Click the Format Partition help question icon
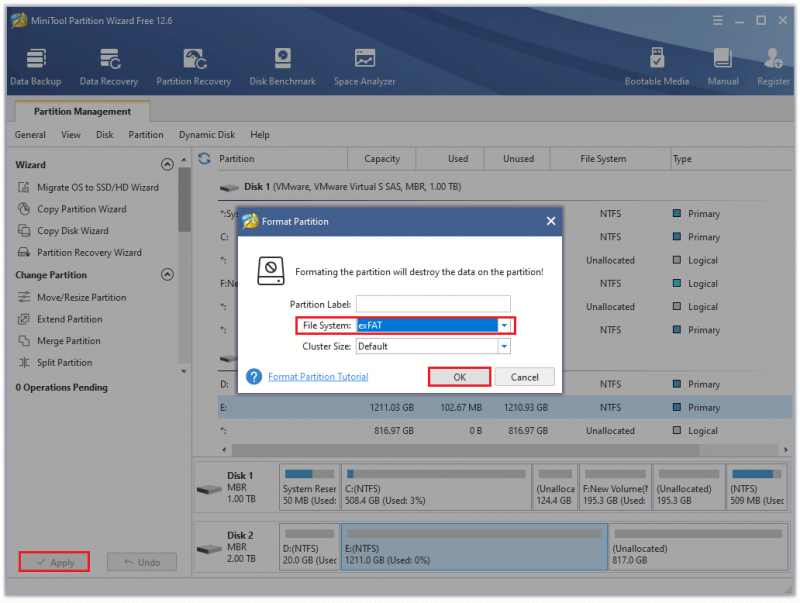 [254, 376]
